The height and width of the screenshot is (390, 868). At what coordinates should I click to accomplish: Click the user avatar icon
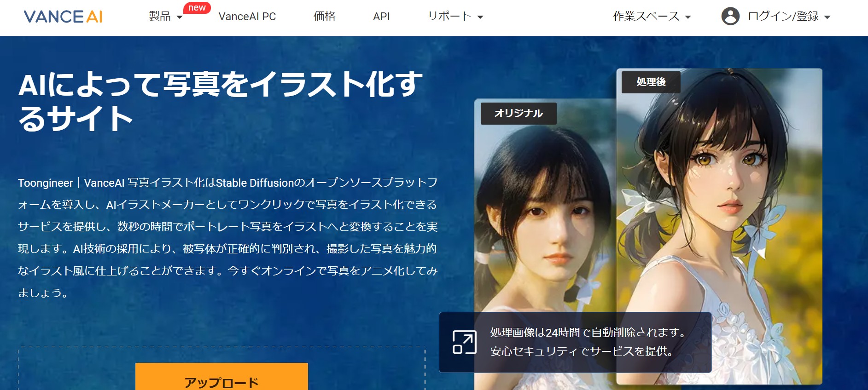[730, 17]
